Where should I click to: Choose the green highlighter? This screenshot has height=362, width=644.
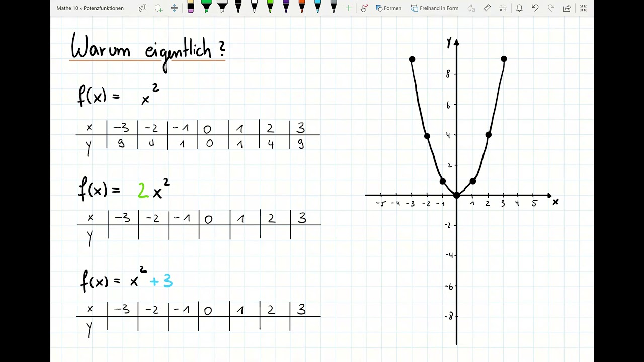(206, 7)
